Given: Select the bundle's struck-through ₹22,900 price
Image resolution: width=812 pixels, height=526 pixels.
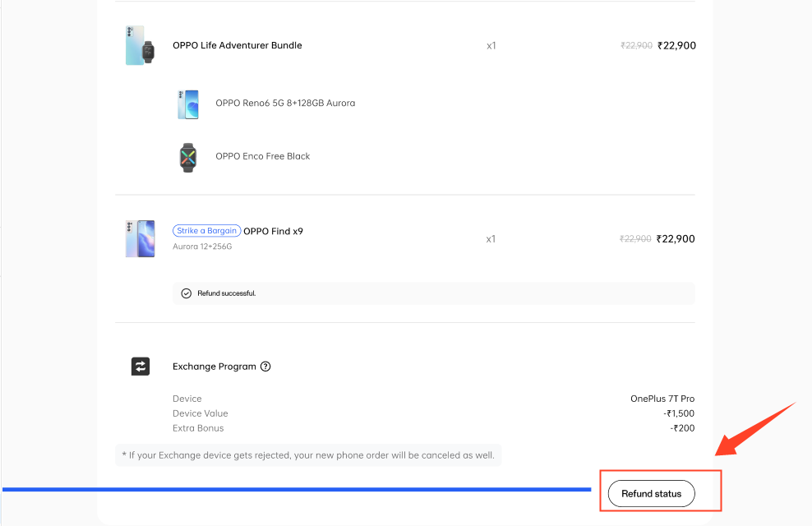Looking at the screenshot, I should pos(636,45).
